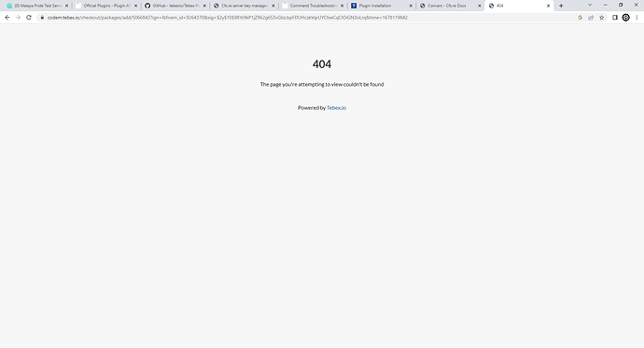Go back to the previous page
The image size is (644, 348).
(x=7, y=18)
